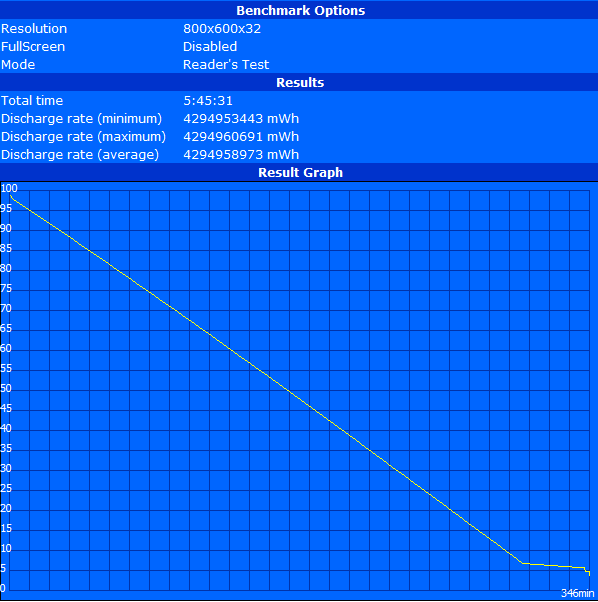The height and width of the screenshot is (602, 598).
Task: Click the 346min label on the graph
Action: 578,593
